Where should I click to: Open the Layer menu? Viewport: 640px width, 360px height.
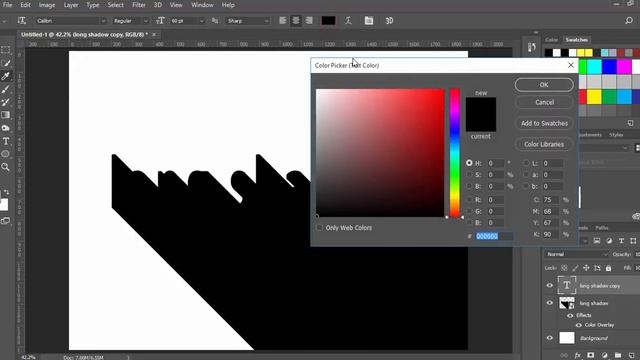coord(71,5)
